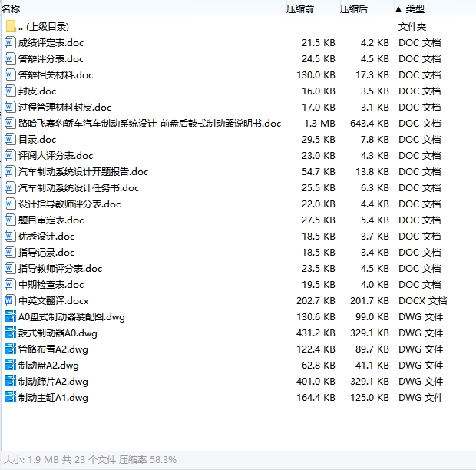
Task: Click the 202.7 KB original size value
Action: [316, 300]
